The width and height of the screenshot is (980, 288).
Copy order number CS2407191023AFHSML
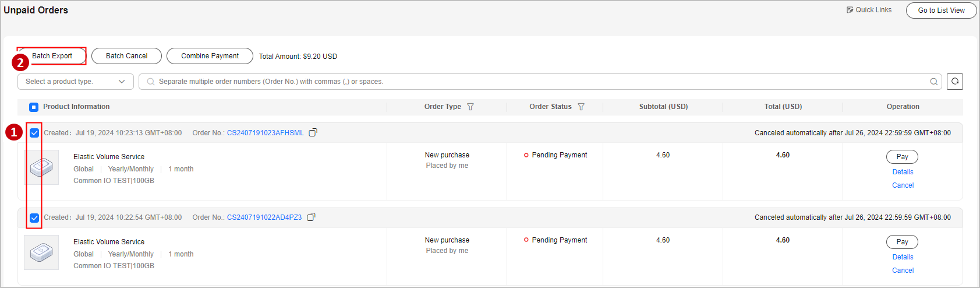pyautogui.click(x=313, y=133)
